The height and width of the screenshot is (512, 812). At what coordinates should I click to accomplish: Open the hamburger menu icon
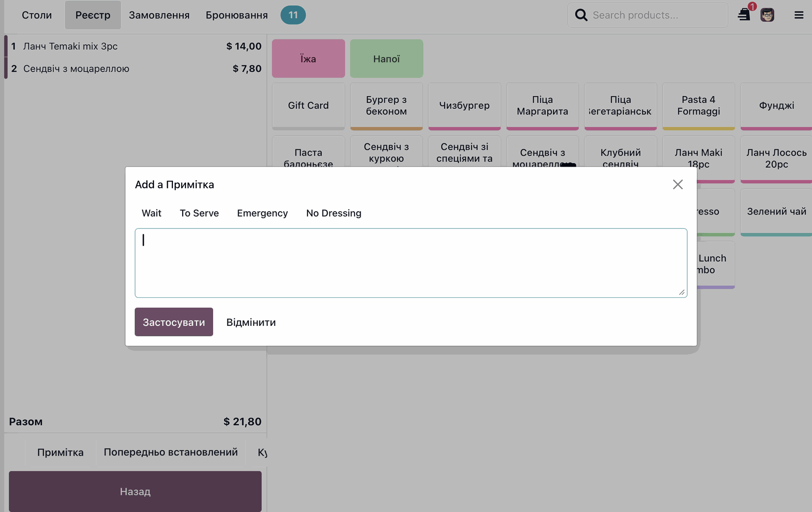coord(798,15)
